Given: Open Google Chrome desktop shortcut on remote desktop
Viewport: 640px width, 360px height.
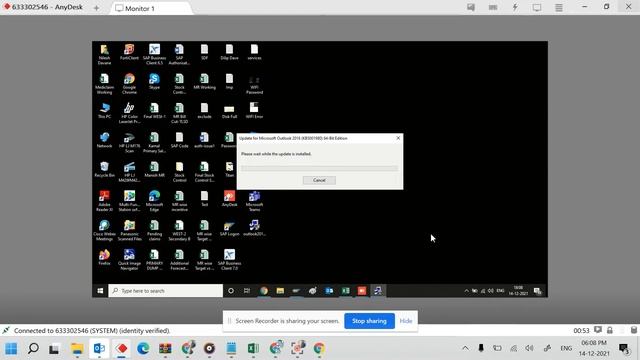Looking at the screenshot, I should point(129,83).
